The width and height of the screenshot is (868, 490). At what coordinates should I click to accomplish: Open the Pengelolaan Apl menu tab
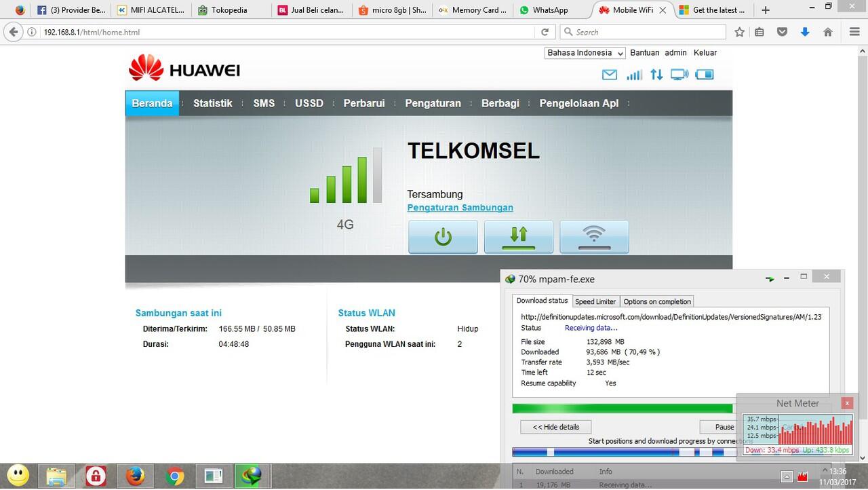click(x=579, y=103)
